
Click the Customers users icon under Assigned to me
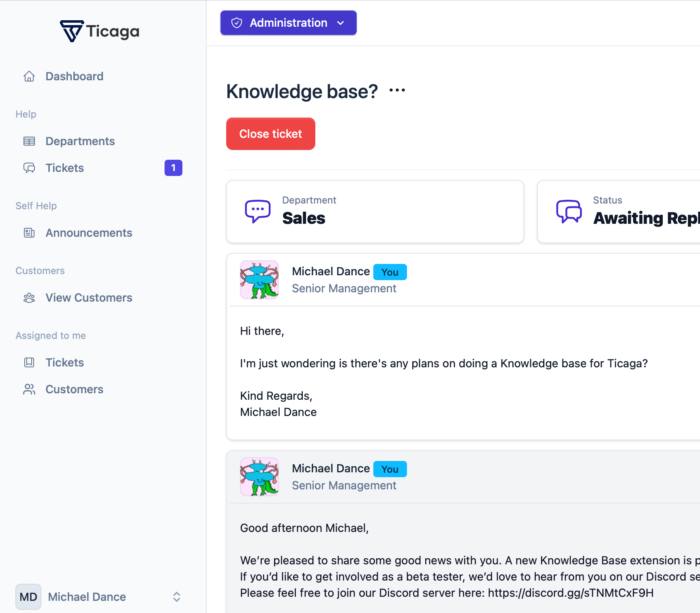(29, 389)
